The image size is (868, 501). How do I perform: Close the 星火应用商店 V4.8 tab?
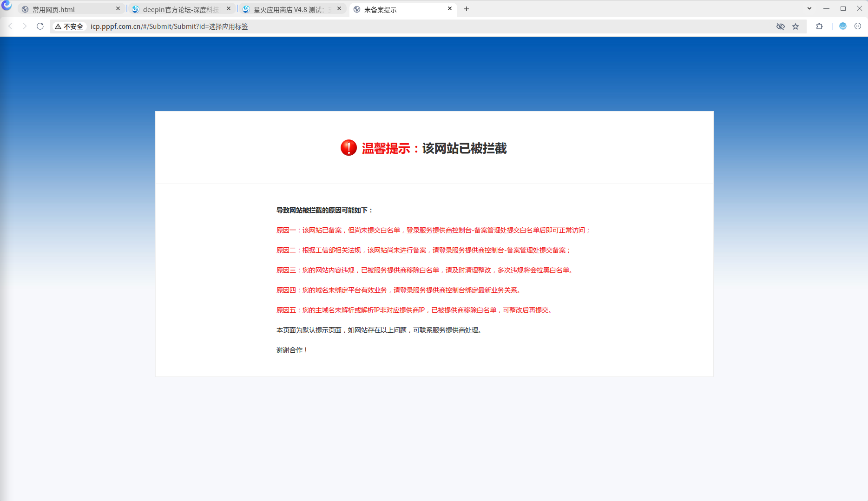339,9
